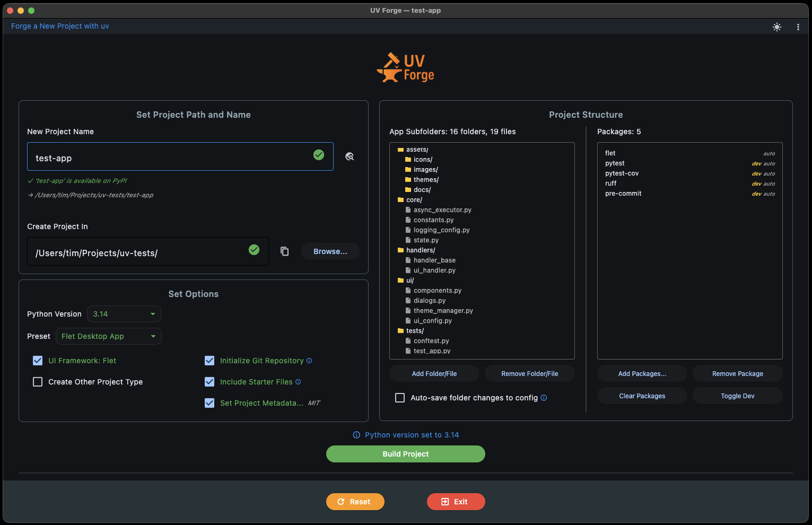Uncheck the UI Framework: Flet checkbox
812x525 pixels.
pos(38,361)
